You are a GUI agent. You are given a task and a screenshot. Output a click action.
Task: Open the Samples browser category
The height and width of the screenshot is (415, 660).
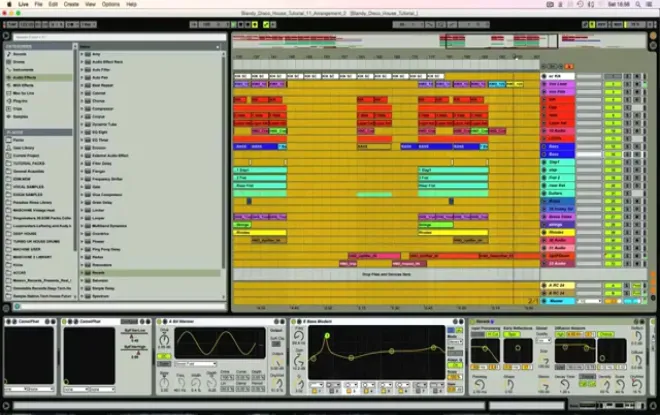click(x=20, y=117)
